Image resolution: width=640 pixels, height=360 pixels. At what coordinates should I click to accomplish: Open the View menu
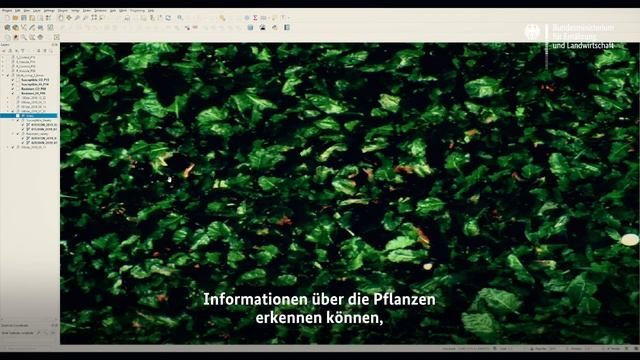point(27,11)
